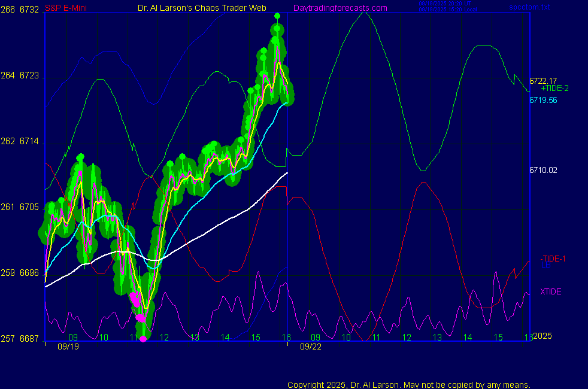The width and height of the screenshot is (588, 389).
Task: Click the 6732 price axis label
Action: [x=29, y=10]
